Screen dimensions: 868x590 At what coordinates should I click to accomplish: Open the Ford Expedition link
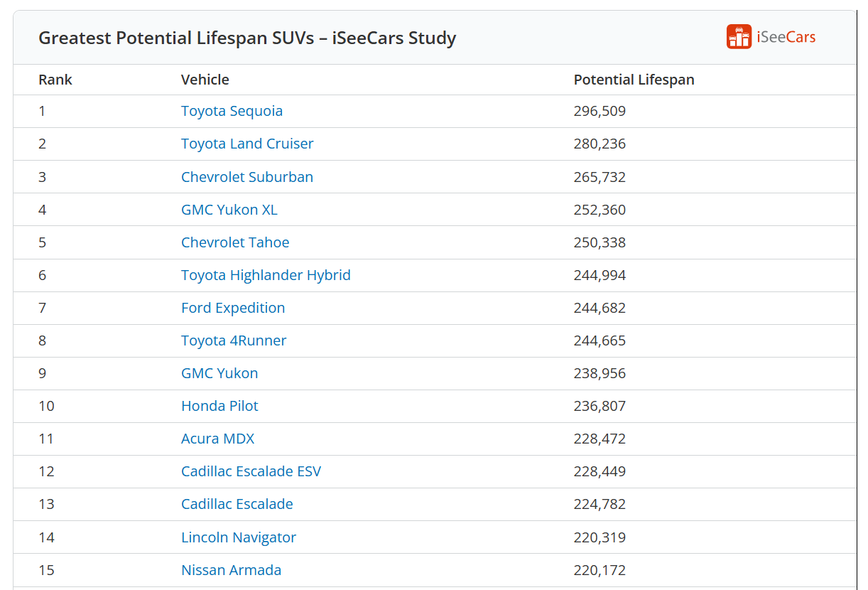[x=233, y=308]
